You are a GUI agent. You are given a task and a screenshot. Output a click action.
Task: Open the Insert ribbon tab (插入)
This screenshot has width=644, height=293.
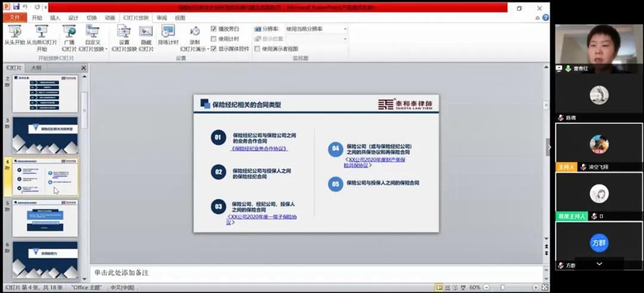pyautogui.click(x=55, y=18)
